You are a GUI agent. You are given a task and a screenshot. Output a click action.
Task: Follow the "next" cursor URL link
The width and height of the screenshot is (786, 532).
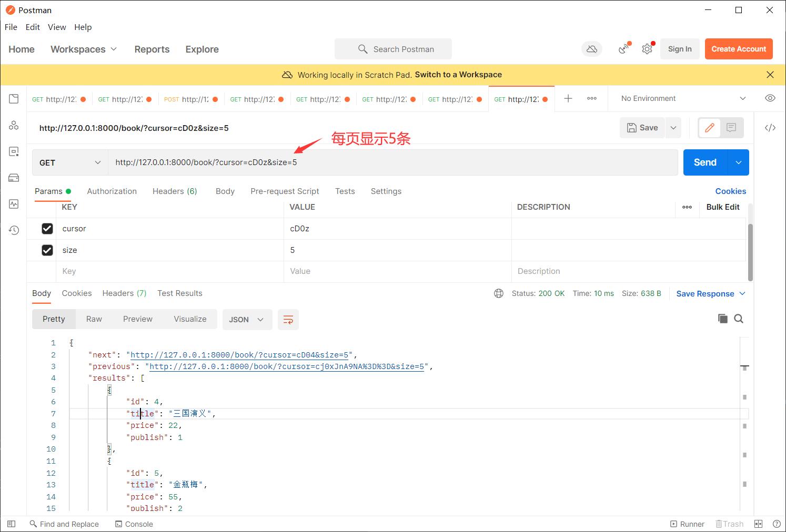(239, 355)
